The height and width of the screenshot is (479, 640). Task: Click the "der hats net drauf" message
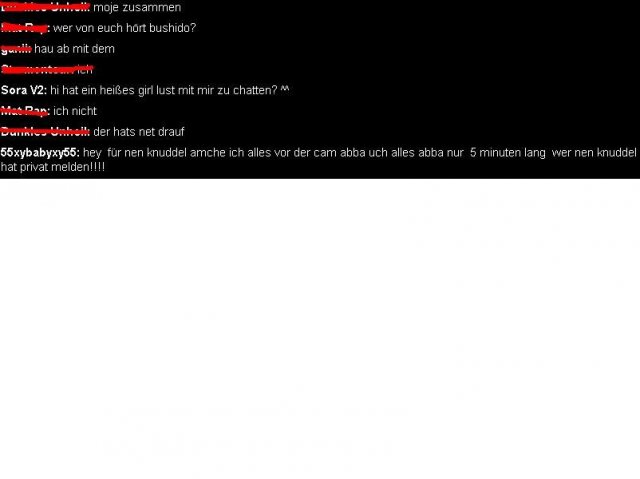(x=139, y=132)
